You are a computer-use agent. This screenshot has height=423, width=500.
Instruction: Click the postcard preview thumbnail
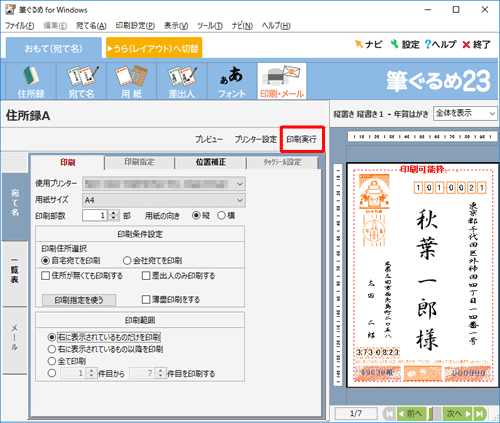point(423,275)
